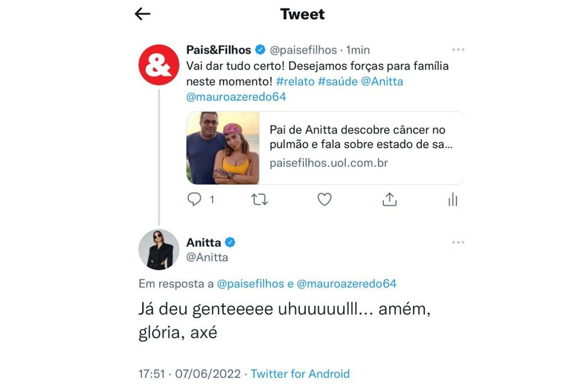588x392 pixels.
Task: Open the article preview card about Anitta's father
Action: tap(325, 147)
